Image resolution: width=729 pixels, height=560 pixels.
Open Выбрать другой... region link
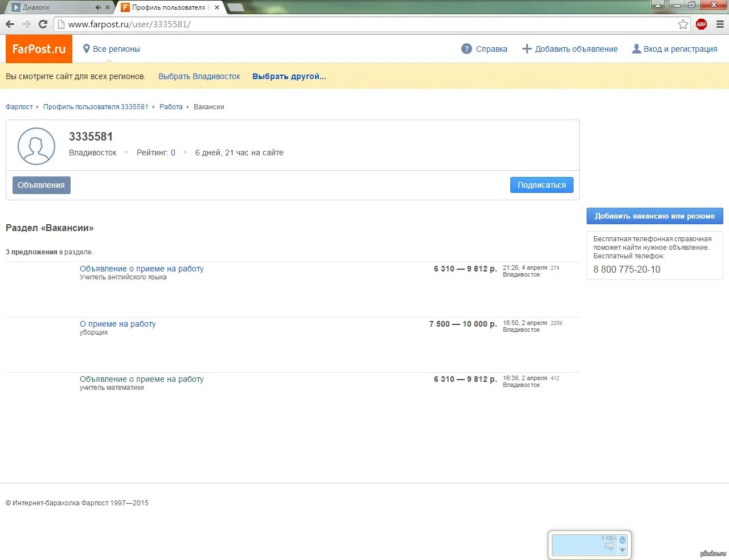[289, 76]
